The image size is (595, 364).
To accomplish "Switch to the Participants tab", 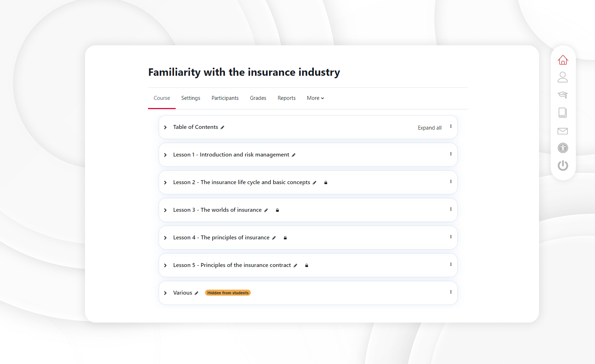I will tap(225, 98).
